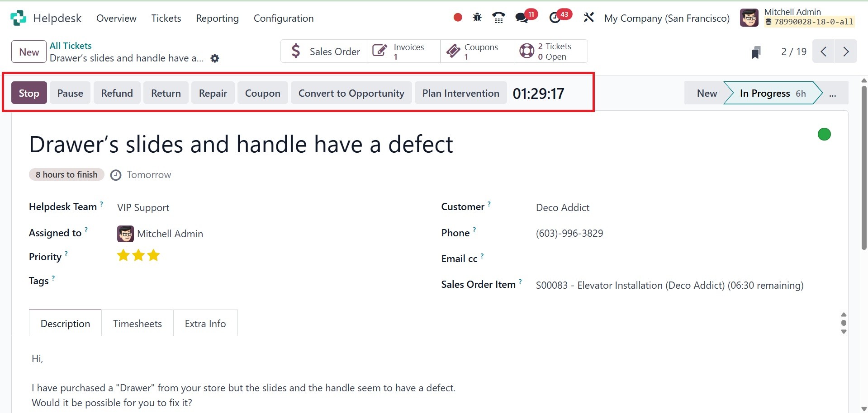Image resolution: width=868 pixels, height=413 pixels.
Task: Click the Repair button
Action: 213,93
